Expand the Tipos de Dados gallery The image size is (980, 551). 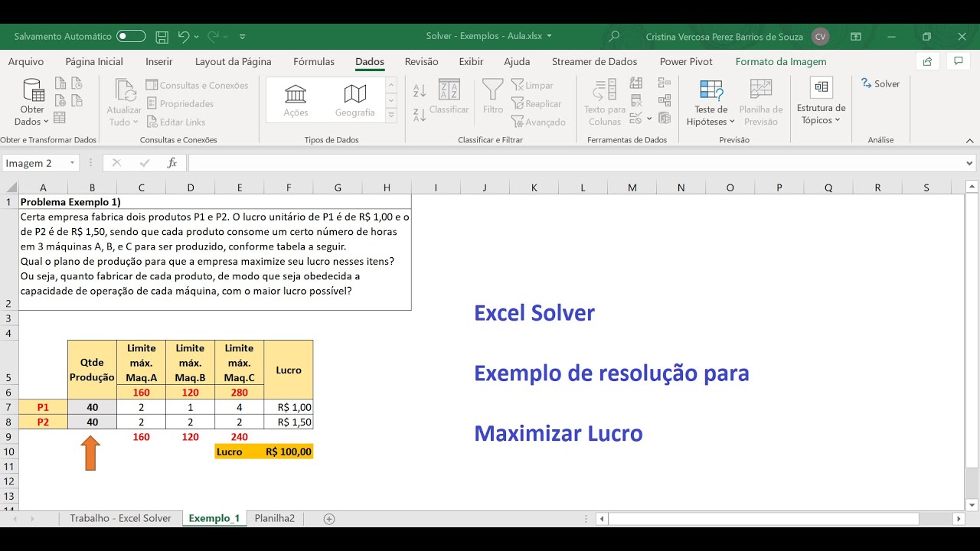click(x=391, y=116)
